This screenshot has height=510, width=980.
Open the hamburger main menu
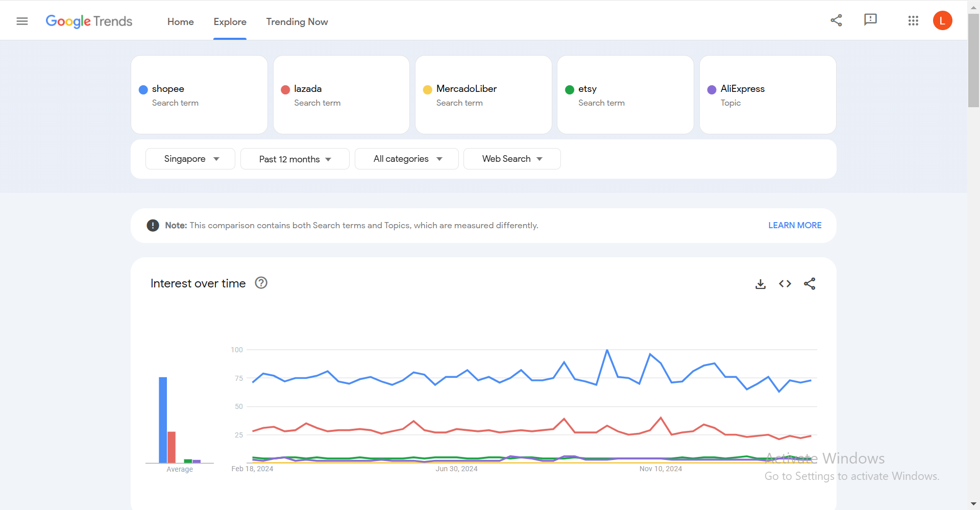point(22,21)
